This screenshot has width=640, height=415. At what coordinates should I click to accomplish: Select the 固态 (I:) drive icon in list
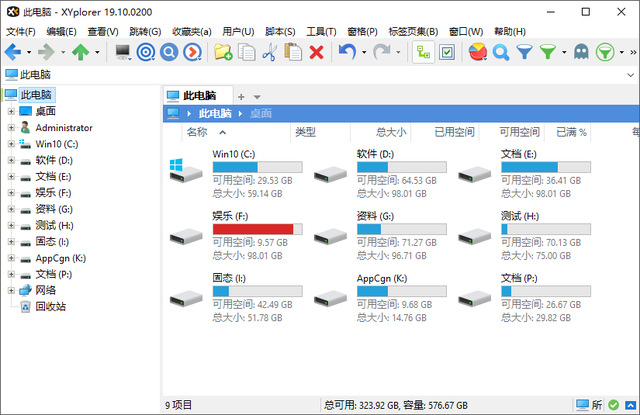tap(186, 298)
